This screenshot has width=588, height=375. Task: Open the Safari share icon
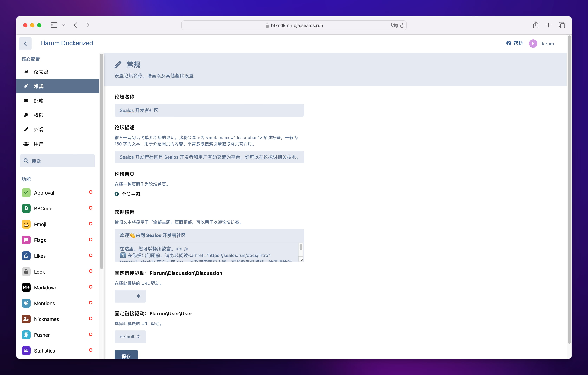click(x=535, y=25)
